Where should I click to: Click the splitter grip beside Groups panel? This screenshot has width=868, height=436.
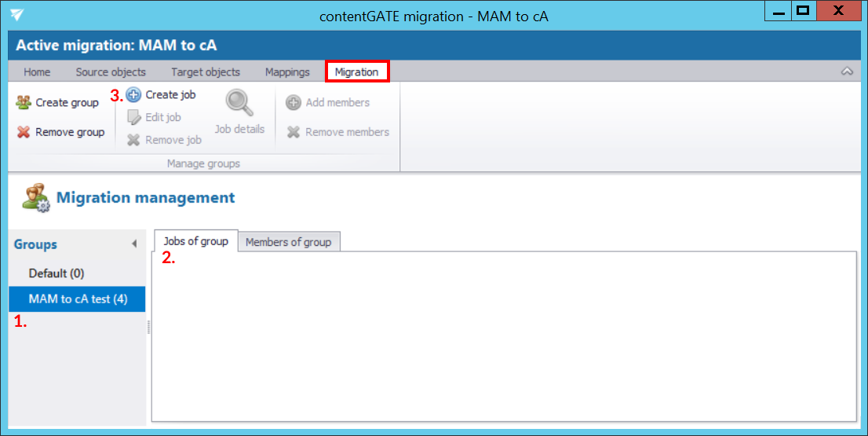(x=149, y=327)
